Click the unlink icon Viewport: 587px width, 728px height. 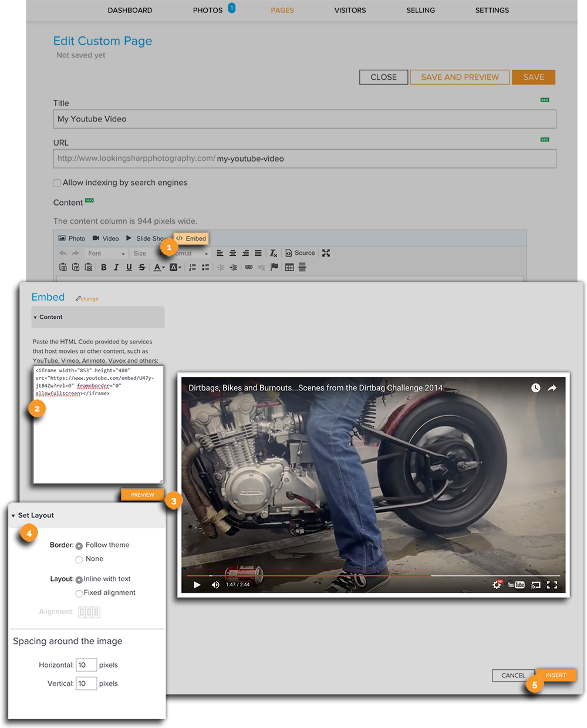[261, 267]
